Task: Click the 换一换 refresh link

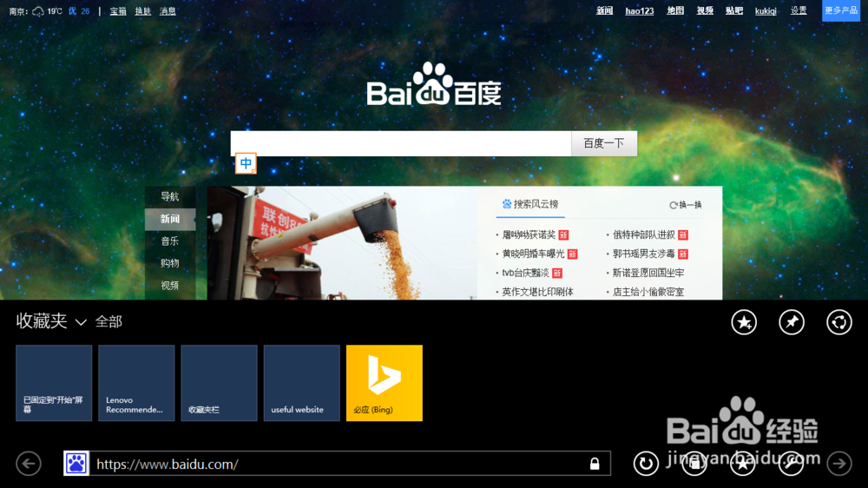Action: coord(686,205)
